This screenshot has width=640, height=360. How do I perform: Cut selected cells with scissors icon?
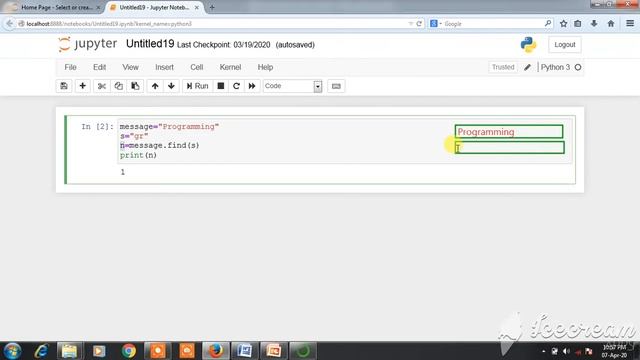[x=102, y=86]
